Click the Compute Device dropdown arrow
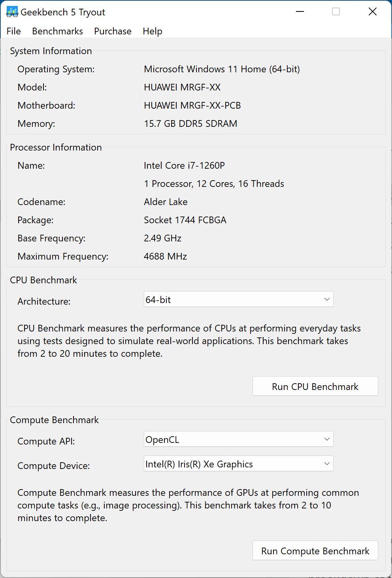The image size is (392, 578). tap(326, 463)
